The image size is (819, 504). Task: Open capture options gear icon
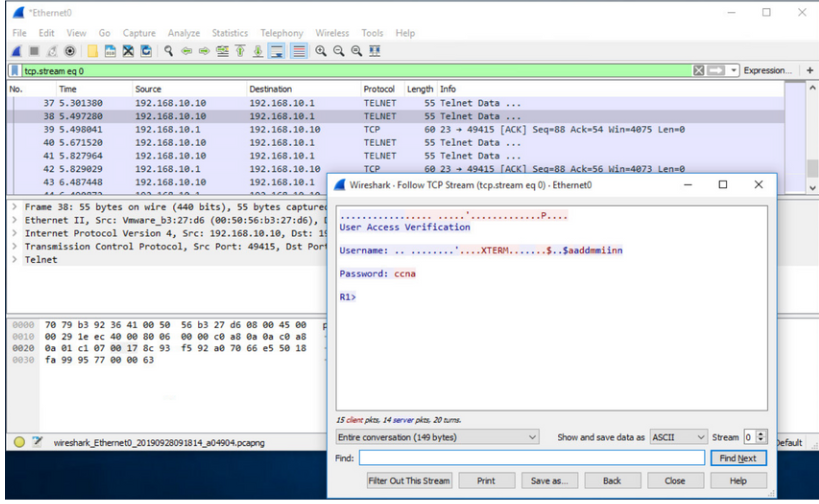[71, 50]
